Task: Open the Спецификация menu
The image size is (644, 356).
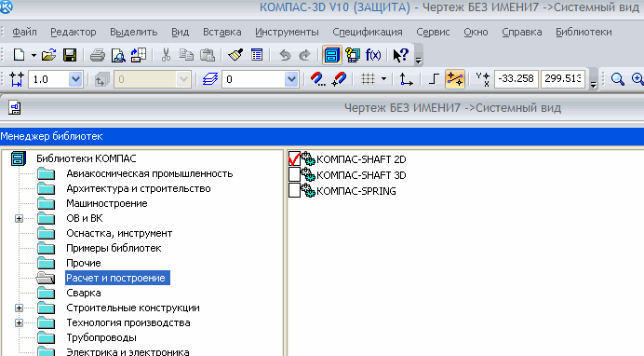Action: coord(368,32)
